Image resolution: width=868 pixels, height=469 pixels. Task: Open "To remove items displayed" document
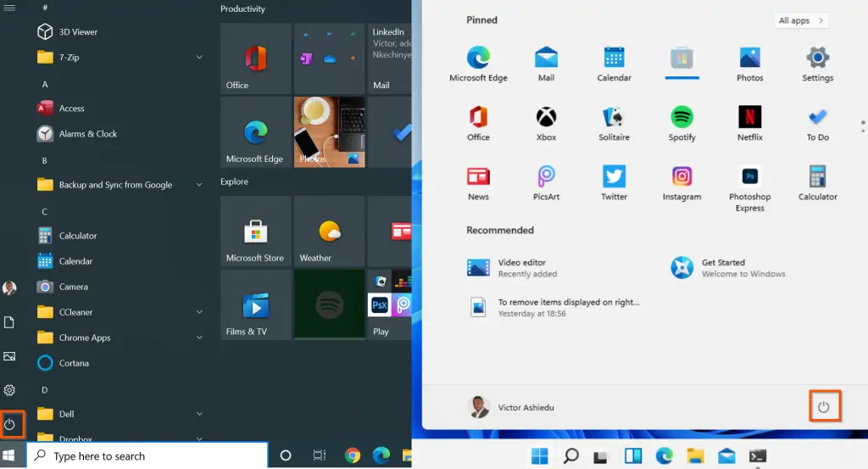(554, 307)
